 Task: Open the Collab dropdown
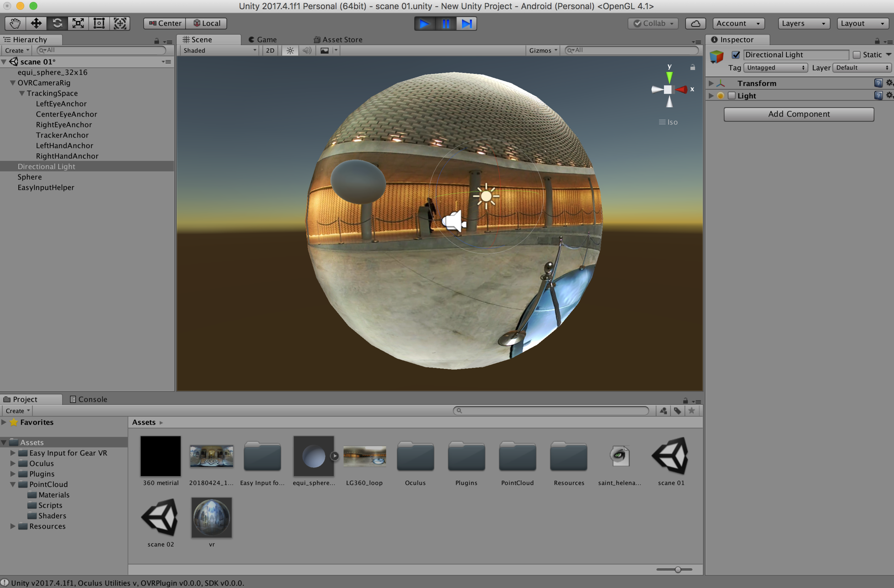point(653,23)
